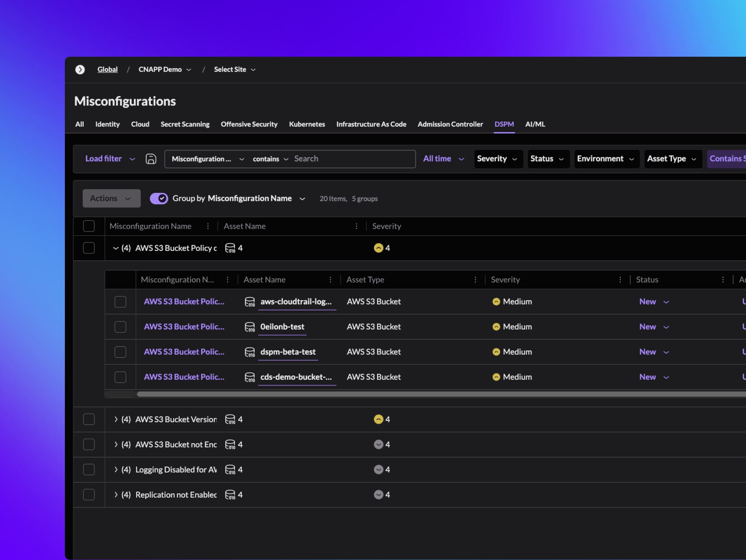Collapse the AWS S3 Bucket Policy group
This screenshot has width=746, height=560.
coord(116,248)
